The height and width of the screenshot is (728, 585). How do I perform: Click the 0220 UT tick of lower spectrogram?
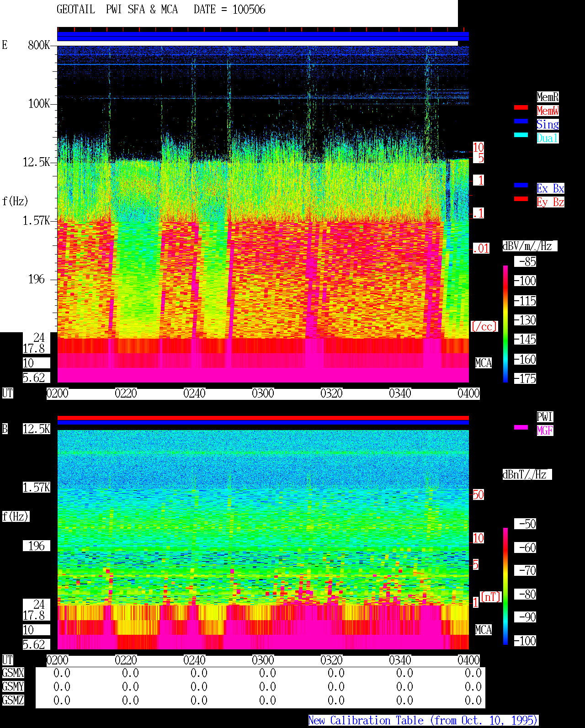pos(126,660)
